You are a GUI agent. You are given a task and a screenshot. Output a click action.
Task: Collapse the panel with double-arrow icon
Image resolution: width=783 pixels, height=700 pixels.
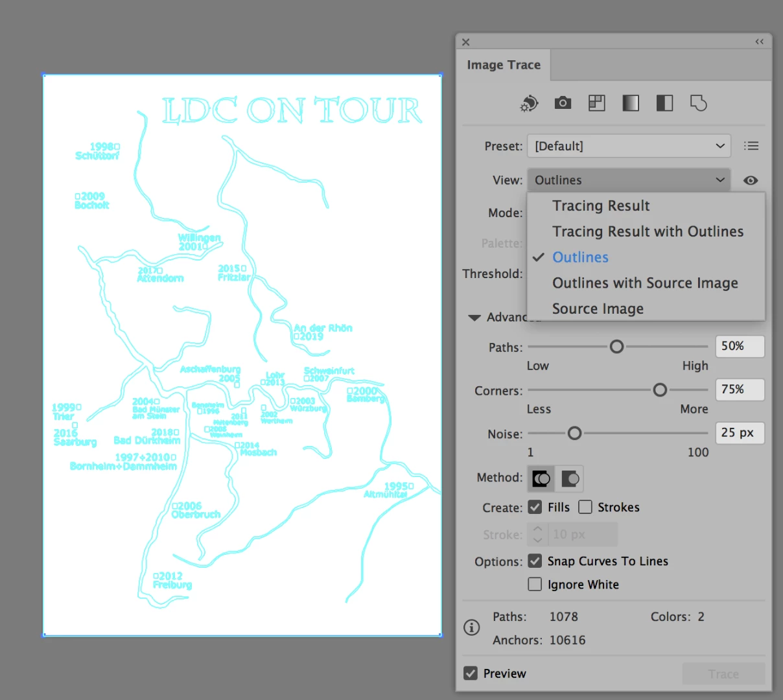759,41
